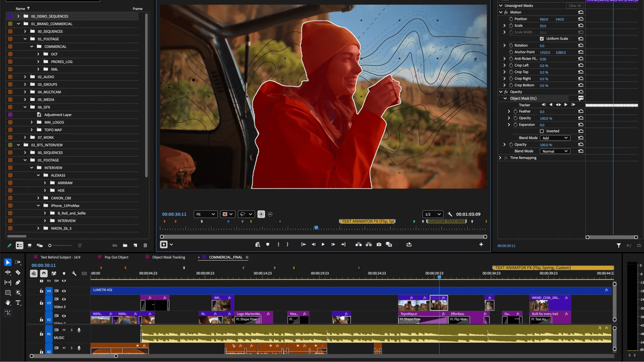Switch to the Pop Out Object tab
The image size is (644, 362).
pos(116,257)
